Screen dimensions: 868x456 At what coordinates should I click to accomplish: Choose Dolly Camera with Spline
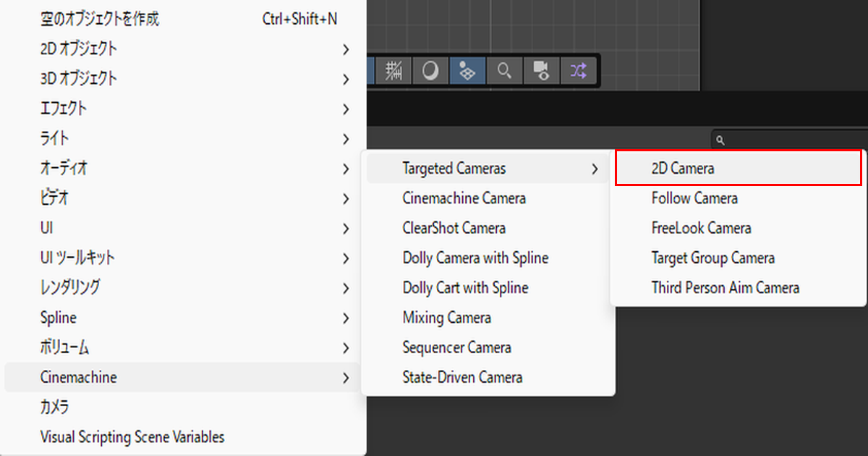coord(475,258)
